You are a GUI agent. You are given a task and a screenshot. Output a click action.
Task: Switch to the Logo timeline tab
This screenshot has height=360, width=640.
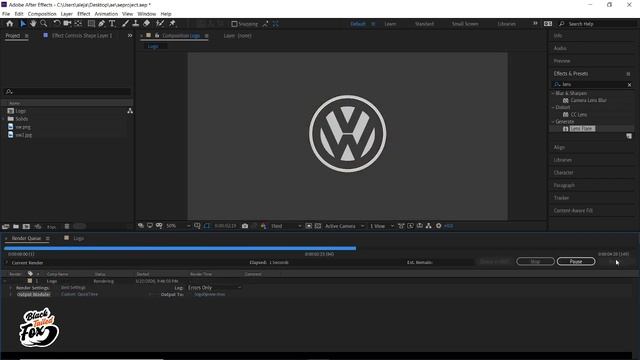(x=78, y=238)
